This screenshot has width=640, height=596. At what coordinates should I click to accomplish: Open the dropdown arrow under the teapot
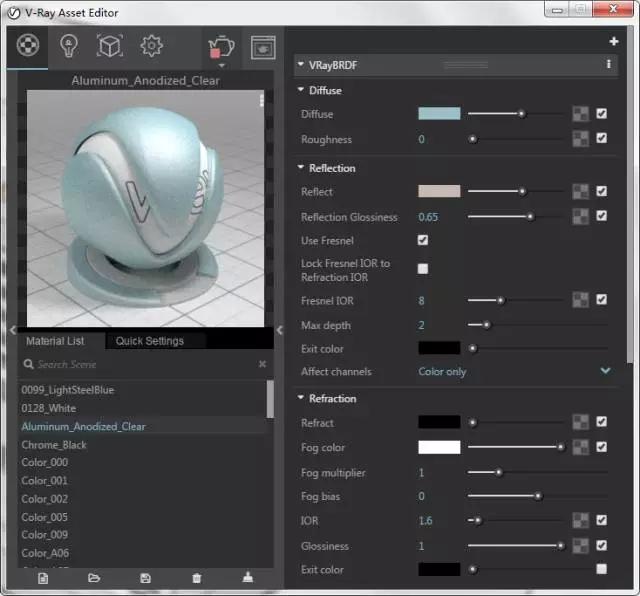point(222,65)
